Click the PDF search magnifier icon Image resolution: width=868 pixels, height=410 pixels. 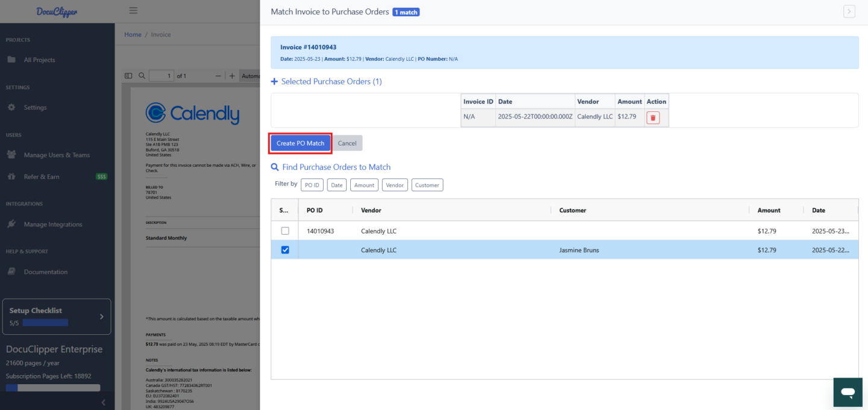142,76
